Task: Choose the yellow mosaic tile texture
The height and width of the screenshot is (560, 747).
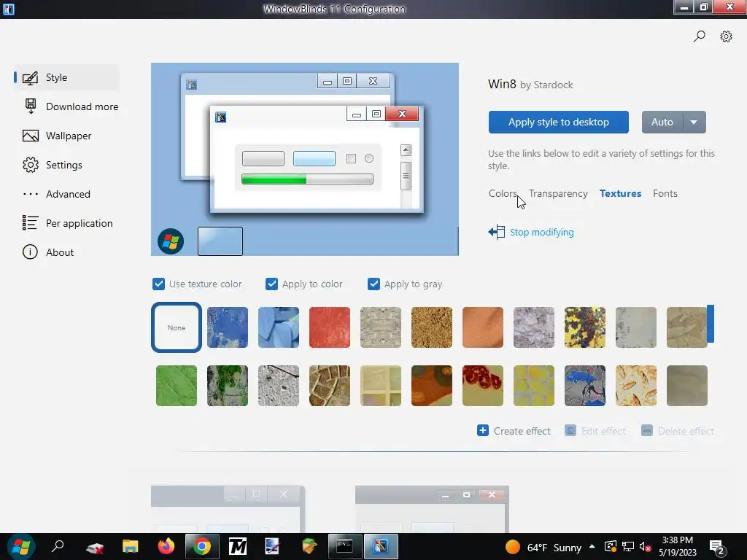Action: (x=533, y=386)
